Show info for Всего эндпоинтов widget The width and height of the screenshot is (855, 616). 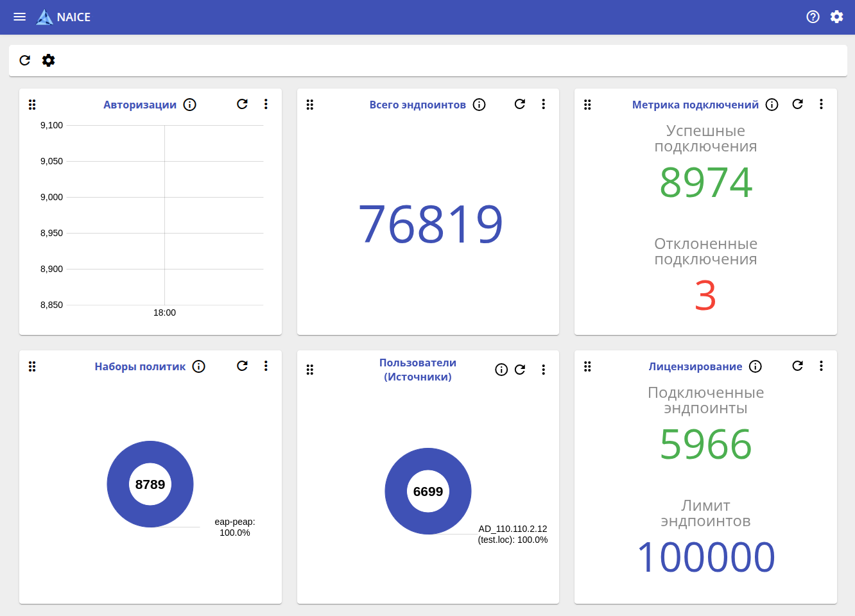(479, 105)
